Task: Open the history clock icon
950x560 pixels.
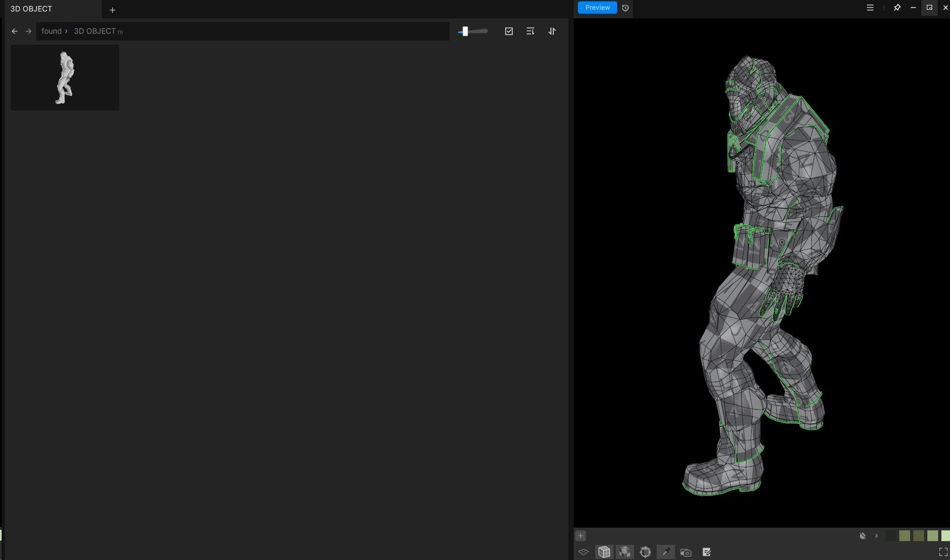Action: [625, 8]
